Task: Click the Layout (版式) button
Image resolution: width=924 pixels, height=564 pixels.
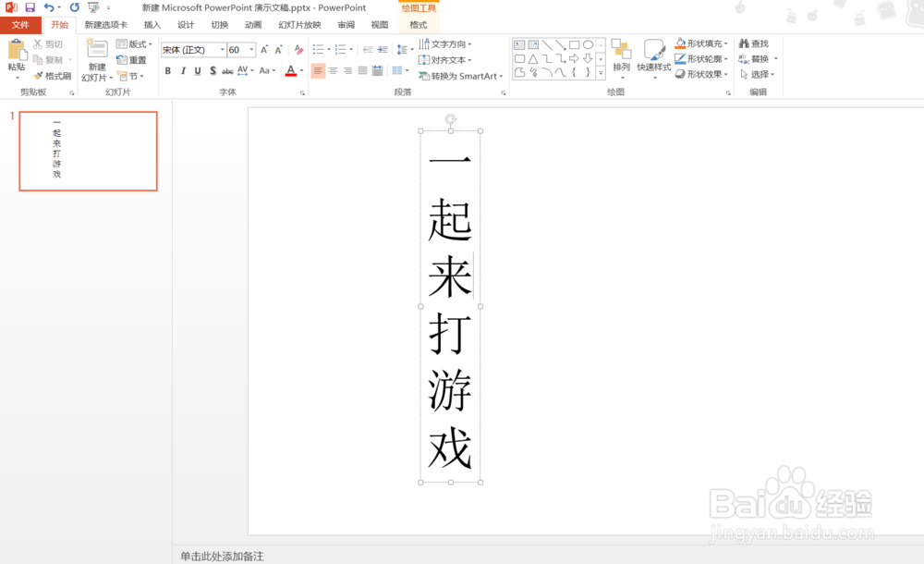Action: coord(133,43)
